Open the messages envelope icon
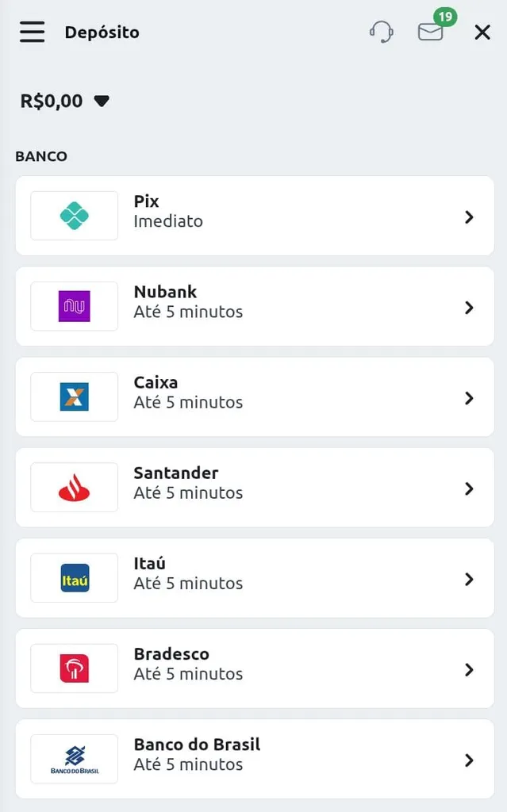The height and width of the screenshot is (812, 507). [430, 32]
